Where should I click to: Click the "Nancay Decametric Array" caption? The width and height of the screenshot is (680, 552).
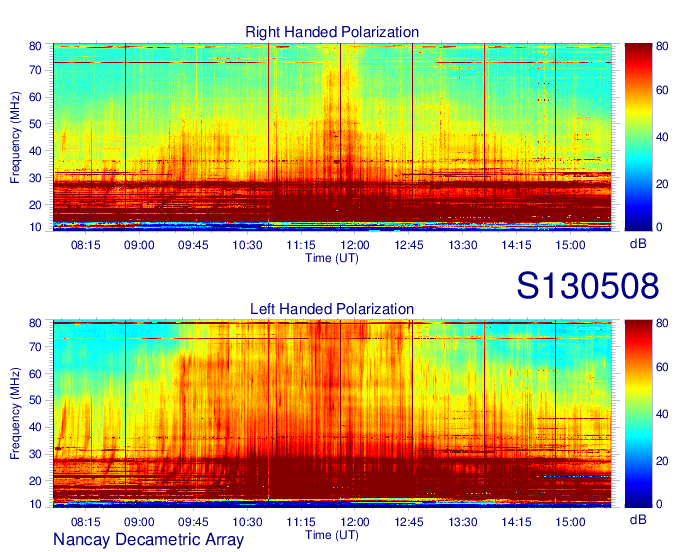(x=148, y=539)
